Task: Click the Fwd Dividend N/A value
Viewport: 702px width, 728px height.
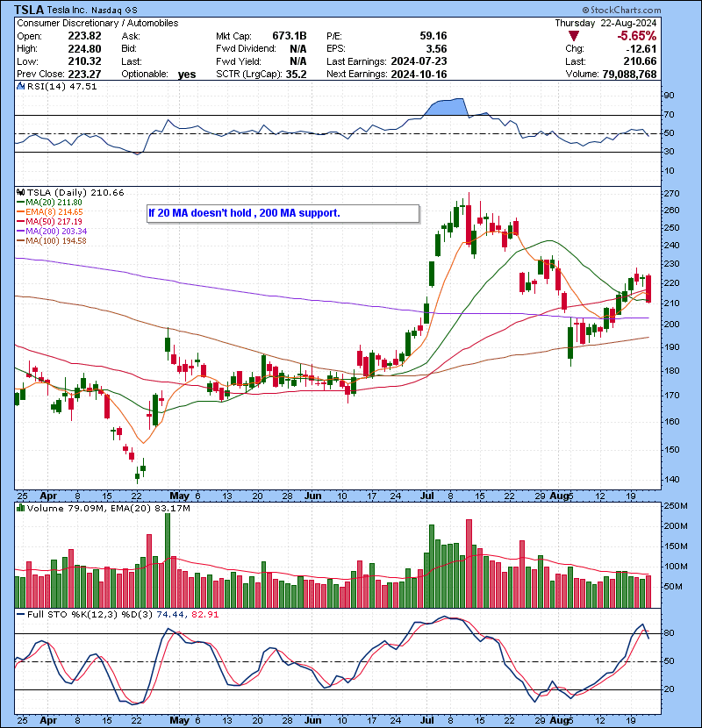Action: (297, 49)
